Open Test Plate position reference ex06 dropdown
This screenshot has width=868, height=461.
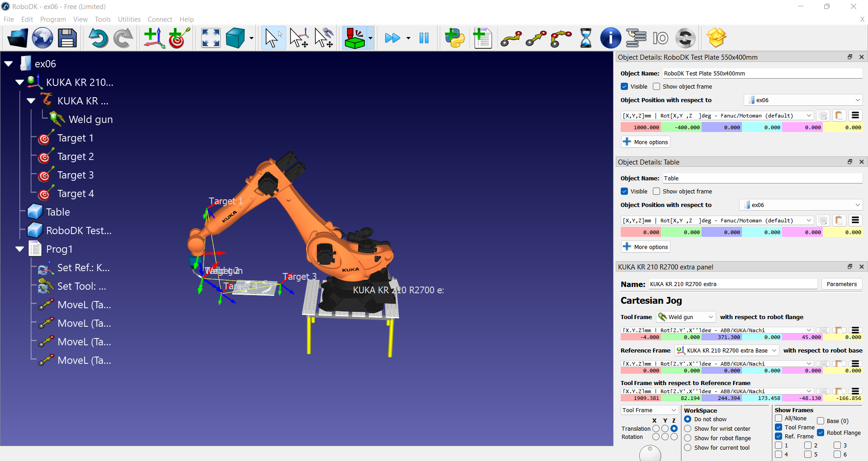(x=803, y=100)
